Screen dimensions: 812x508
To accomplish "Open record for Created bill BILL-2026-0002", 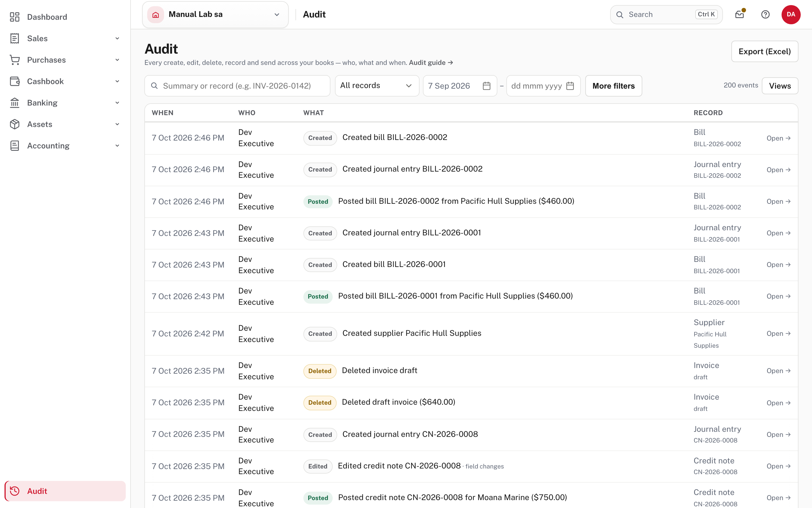I will coord(778,138).
